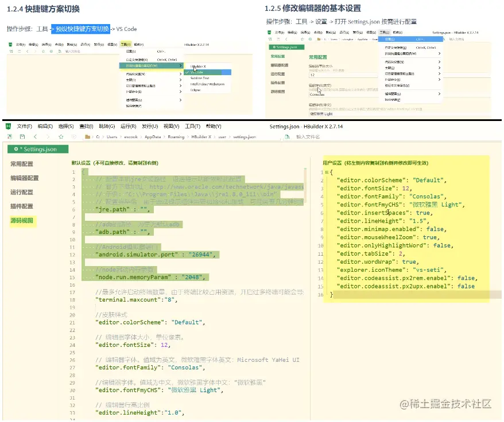Click the new file icon in the 1.2.4 screenshot toolbar
This screenshot has width=504, height=422.
click(x=11, y=52)
